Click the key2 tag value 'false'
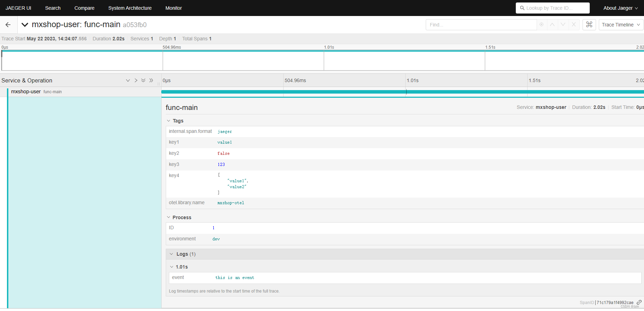This screenshot has width=644, height=311. click(x=223, y=153)
